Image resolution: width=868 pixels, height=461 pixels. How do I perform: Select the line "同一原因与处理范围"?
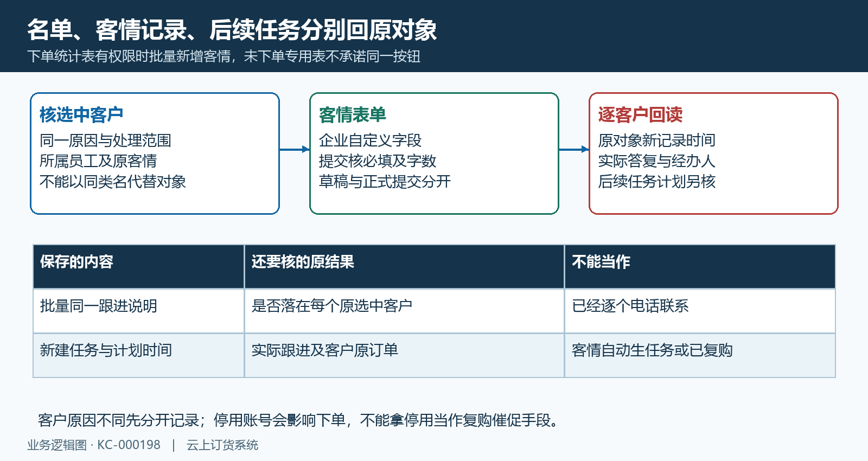click(x=105, y=140)
